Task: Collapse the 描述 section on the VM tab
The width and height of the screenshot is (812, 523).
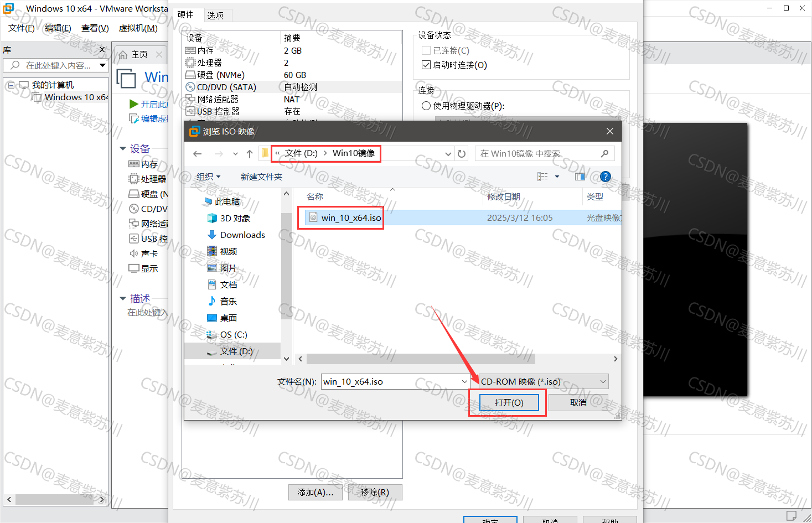Action: [x=123, y=298]
